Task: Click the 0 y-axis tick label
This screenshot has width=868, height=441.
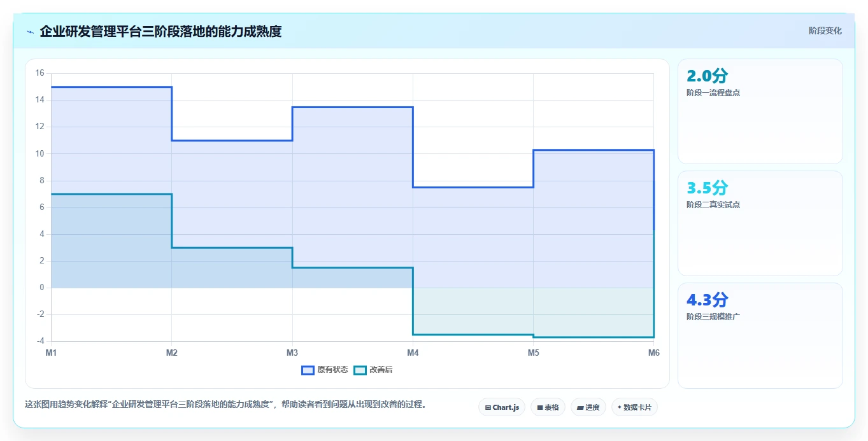Action: (x=41, y=288)
